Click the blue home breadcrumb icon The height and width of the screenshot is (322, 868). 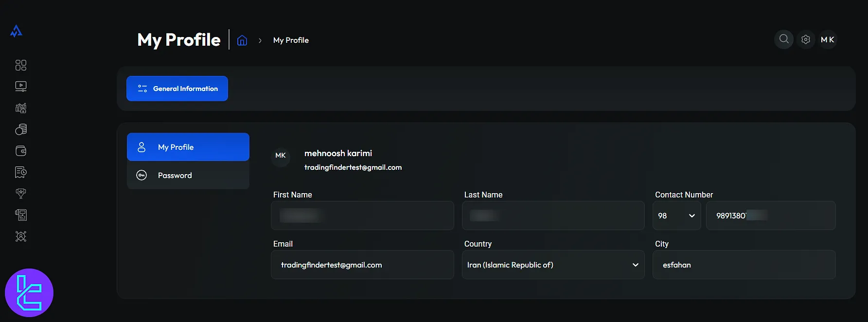tap(242, 40)
